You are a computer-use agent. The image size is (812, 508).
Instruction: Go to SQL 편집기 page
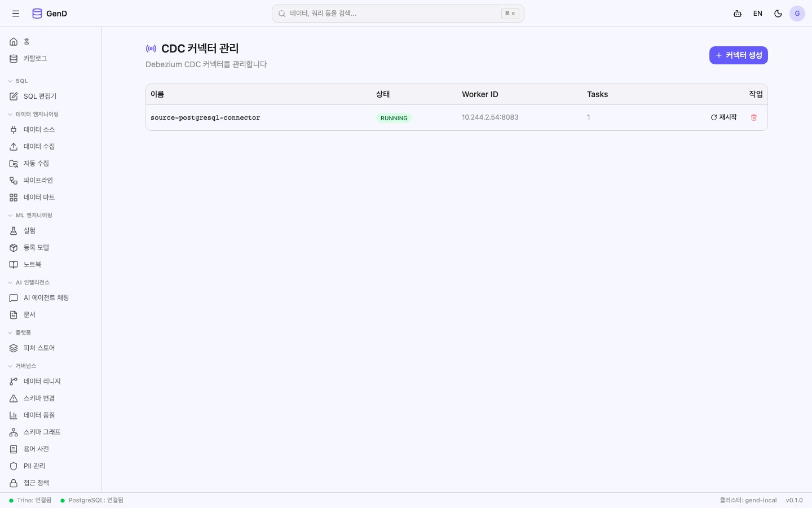pos(51,97)
